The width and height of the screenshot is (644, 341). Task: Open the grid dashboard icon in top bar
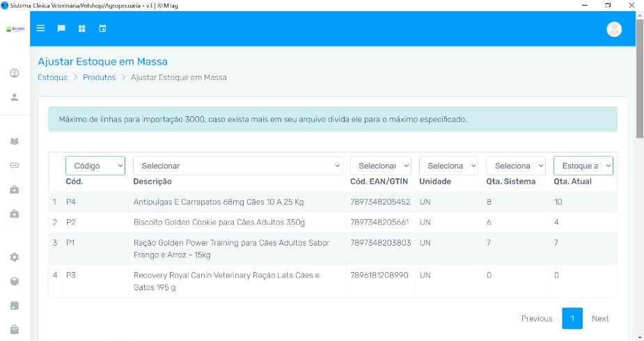(x=81, y=29)
